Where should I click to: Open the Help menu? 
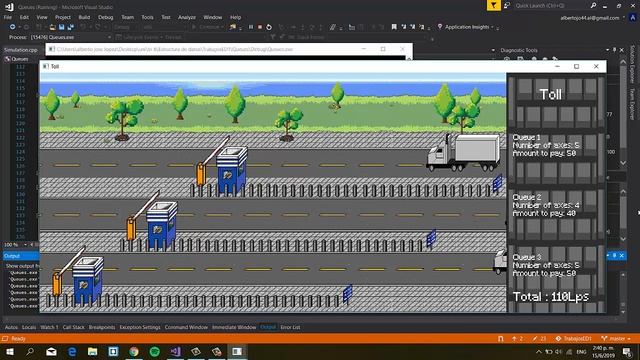click(236, 18)
